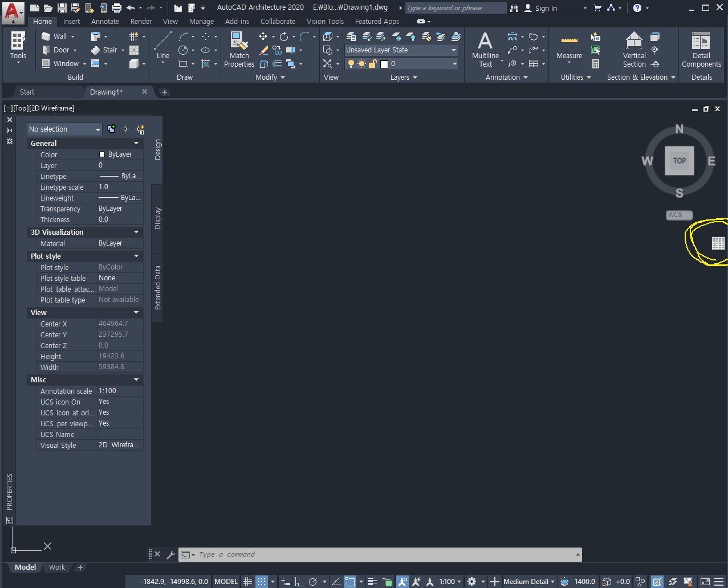728x588 pixels.
Task: Toggle object snap in status bar
Action: click(x=350, y=582)
